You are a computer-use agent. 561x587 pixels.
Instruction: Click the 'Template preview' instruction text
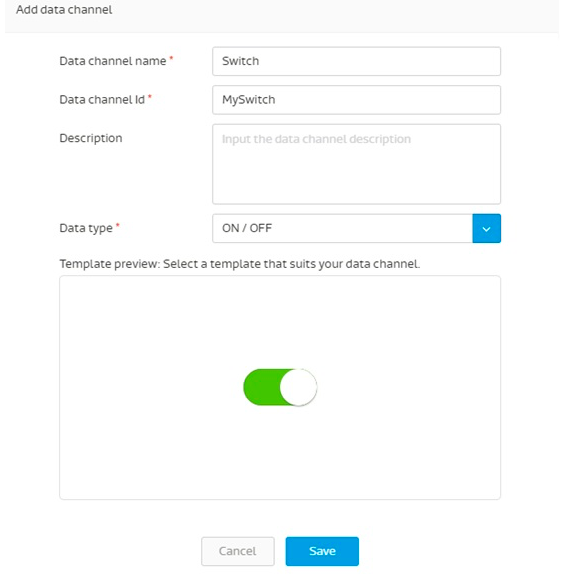point(240,264)
